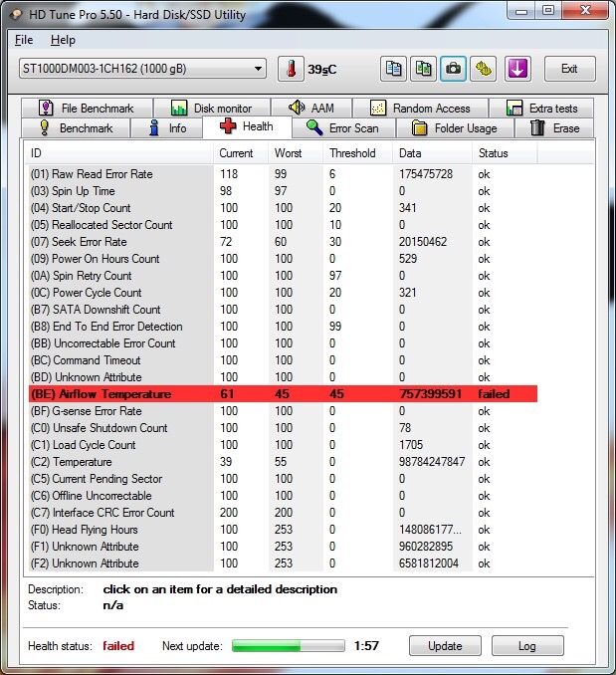Open the File menu

tap(24, 40)
